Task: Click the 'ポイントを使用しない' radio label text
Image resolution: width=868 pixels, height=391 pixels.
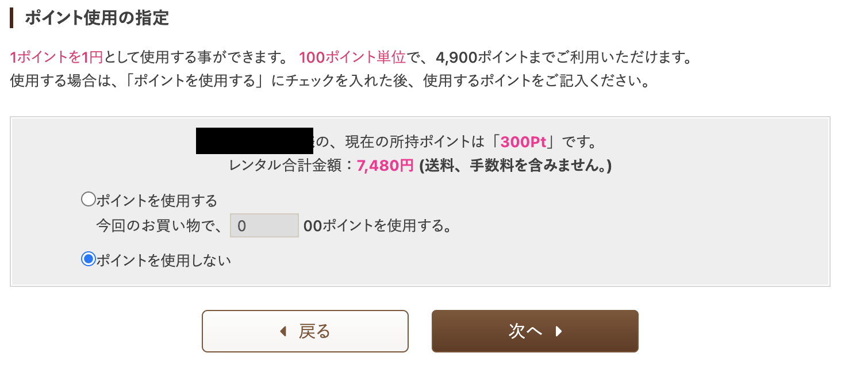Action: tap(164, 260)
